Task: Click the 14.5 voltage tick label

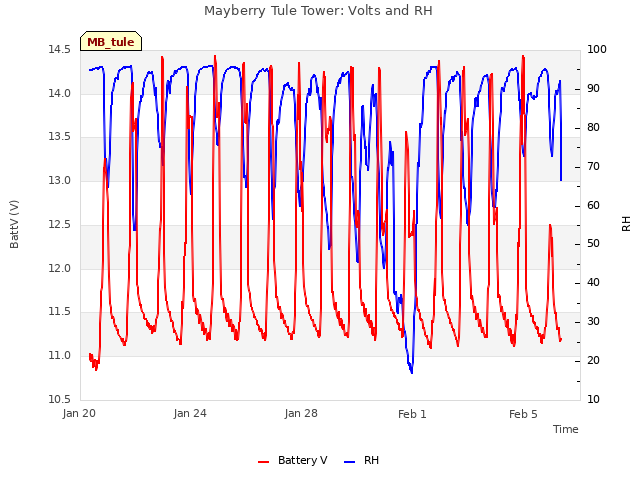Action: tap(60, 50)
